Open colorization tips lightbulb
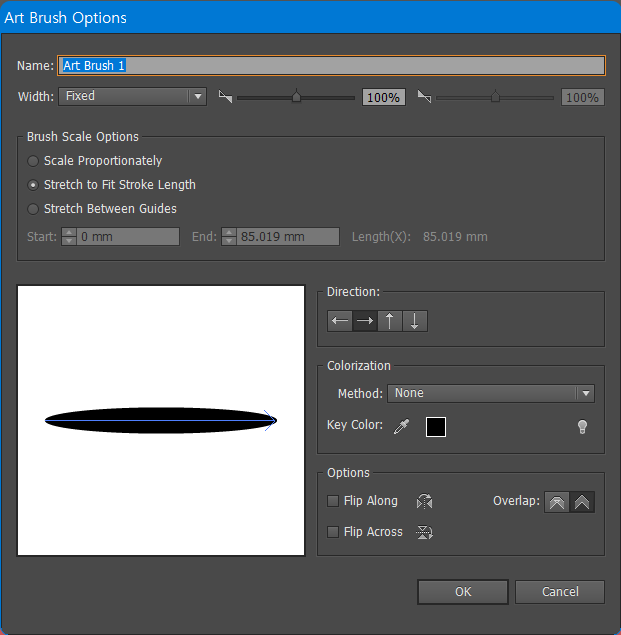Screen dimensions: 621x635 pos(582,426)
